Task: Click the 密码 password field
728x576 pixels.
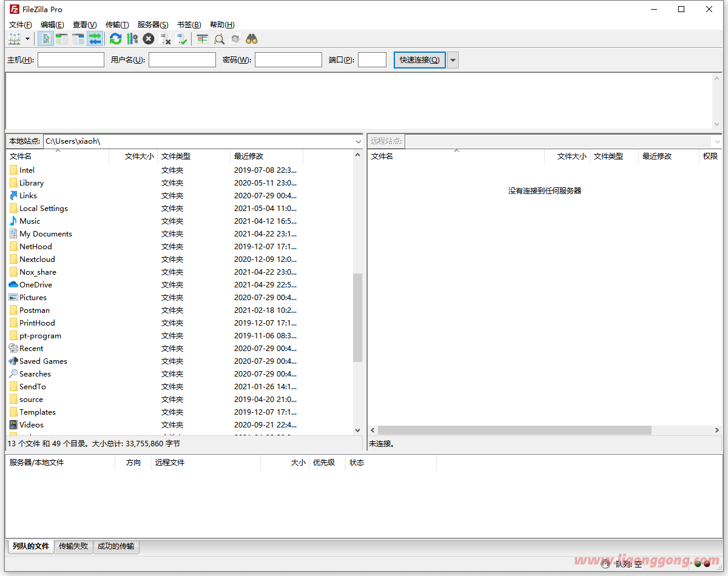Action: click(x=288, y=59)
